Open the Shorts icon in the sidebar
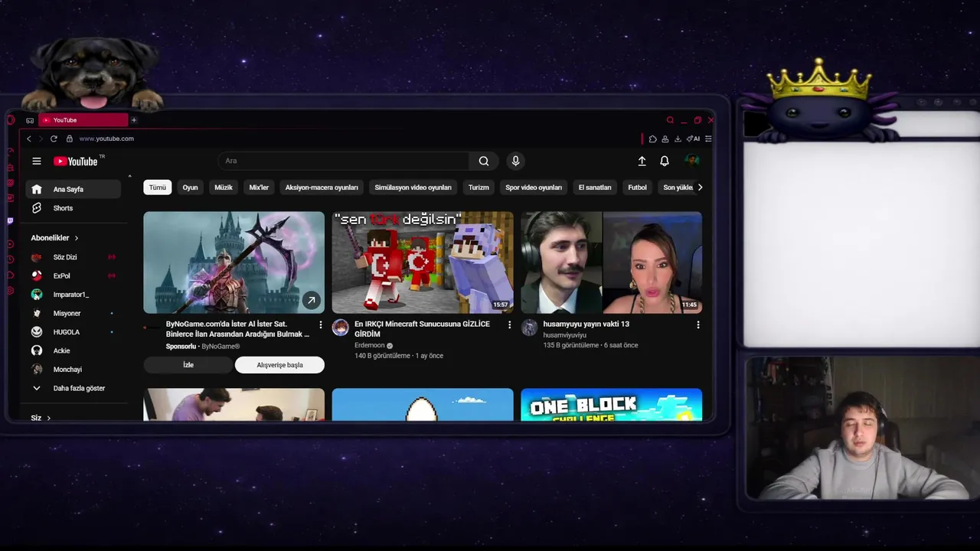This screenshot has width=980, height=551. pos(36,208)
